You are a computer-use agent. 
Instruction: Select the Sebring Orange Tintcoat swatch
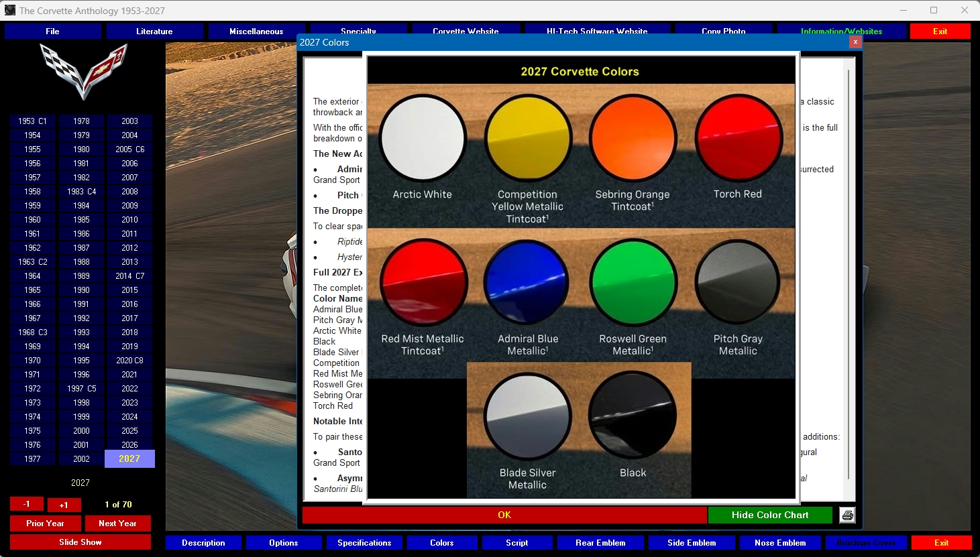click(x=633, y=138)
